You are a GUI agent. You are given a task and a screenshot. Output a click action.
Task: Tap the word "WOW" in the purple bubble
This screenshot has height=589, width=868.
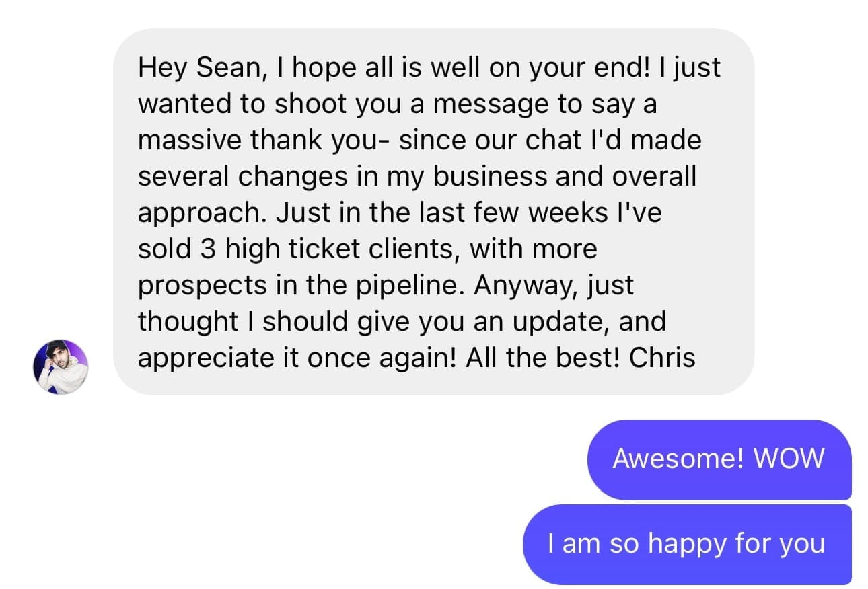click(789, 459)
